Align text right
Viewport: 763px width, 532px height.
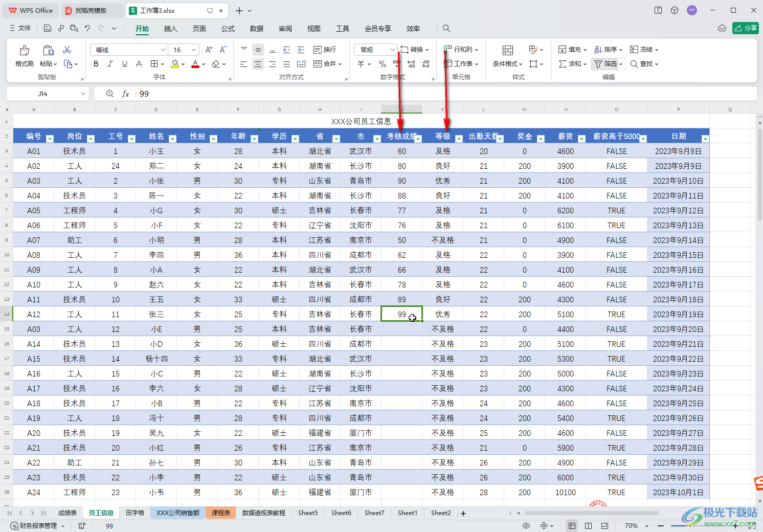pos(273,64)
